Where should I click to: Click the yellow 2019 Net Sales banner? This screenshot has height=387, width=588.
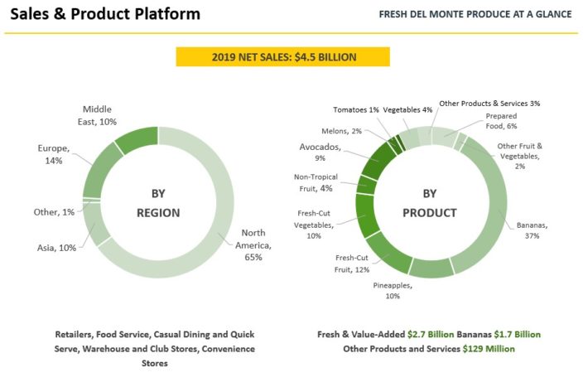pyautogui.click(x=282, y=57)
